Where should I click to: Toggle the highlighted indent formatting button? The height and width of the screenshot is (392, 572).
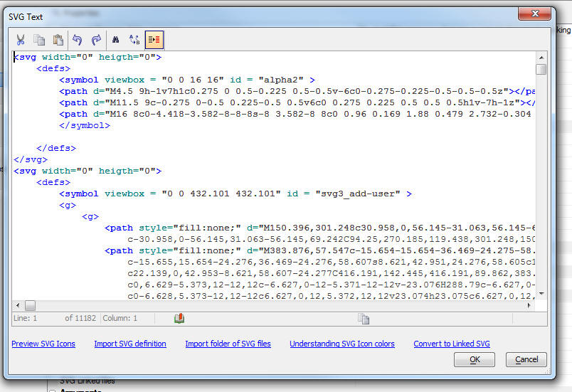pos(154,40)
